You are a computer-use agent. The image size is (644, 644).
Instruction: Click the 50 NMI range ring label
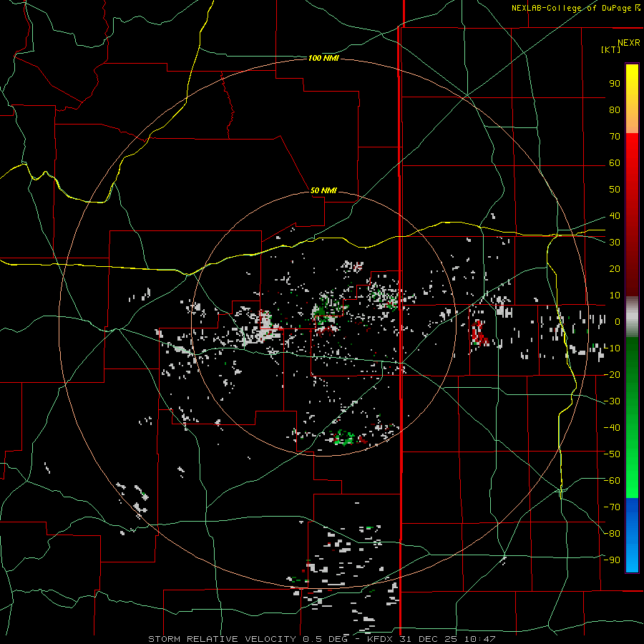[323, 190]
